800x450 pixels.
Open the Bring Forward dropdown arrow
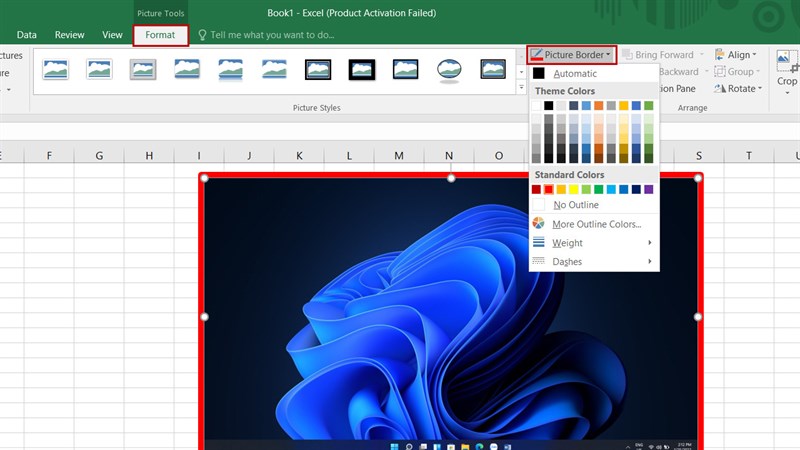pos(702,55)
